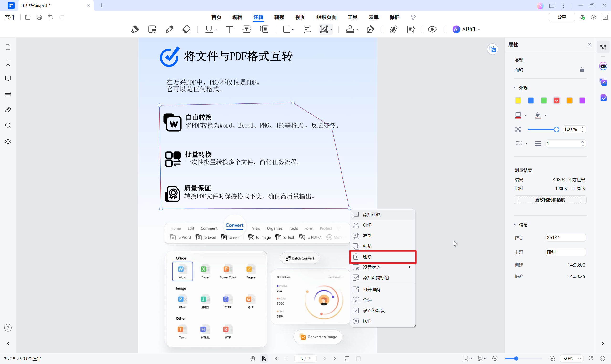Open the page thumbnails panel

point(8,47)
